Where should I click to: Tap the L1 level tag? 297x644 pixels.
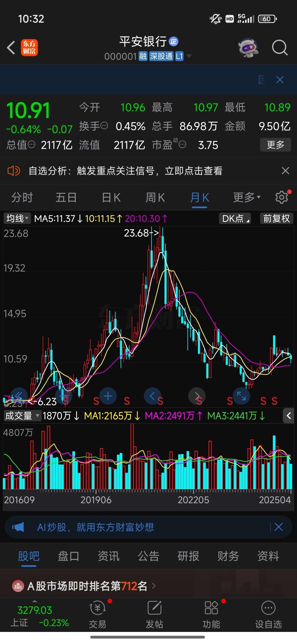coord(179,56)
